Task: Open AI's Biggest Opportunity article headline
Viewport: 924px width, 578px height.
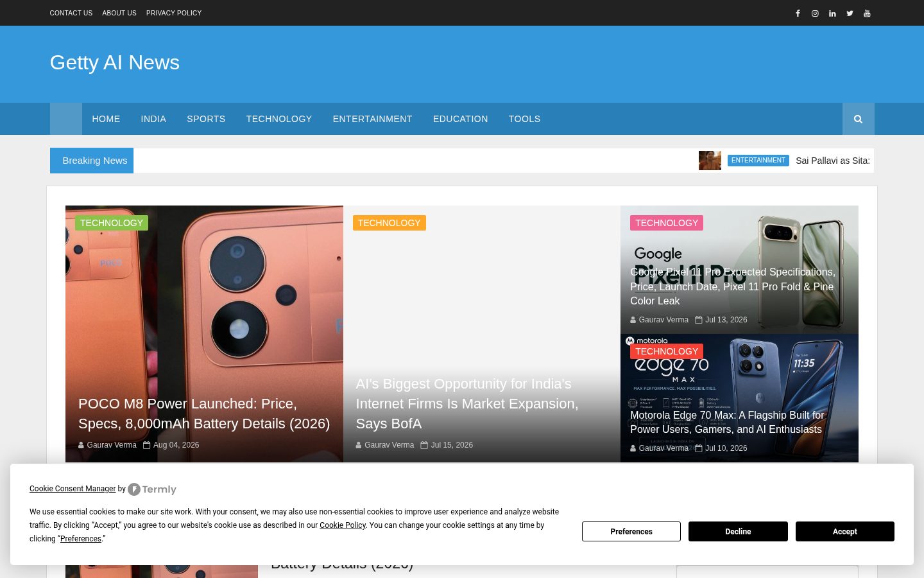Action: 467,404
